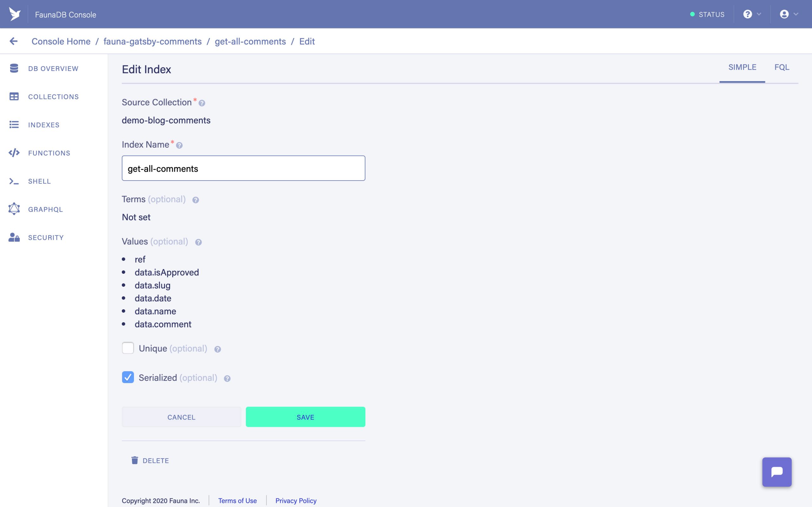Select the SIMPLE tab
812x507 pixels.
click(x=742, y=67)
